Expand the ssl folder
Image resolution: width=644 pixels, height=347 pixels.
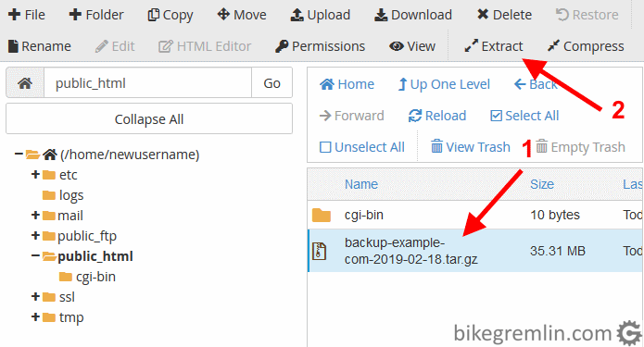pos(35,296)
